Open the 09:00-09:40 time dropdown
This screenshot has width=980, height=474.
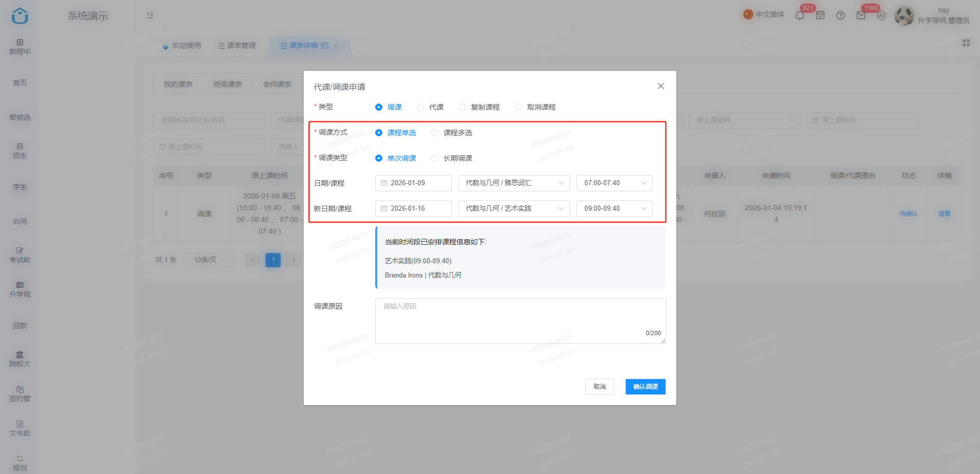point(614,209)
